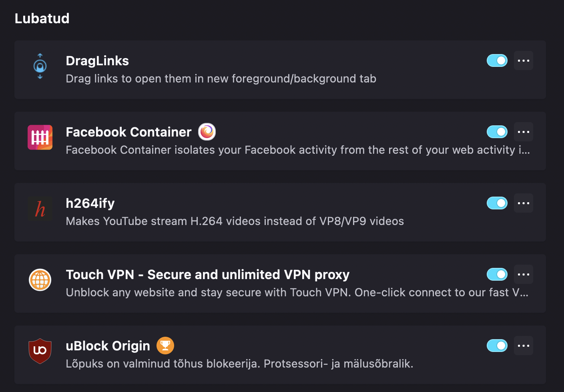Open the more options menu for h264ify
The width and height of the screenshot is (564, 392).
[524, 203]
